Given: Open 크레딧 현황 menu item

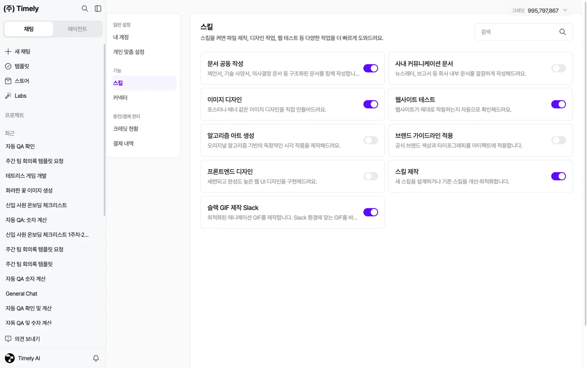Looking at the screenshot, I should tap(144, 129).
